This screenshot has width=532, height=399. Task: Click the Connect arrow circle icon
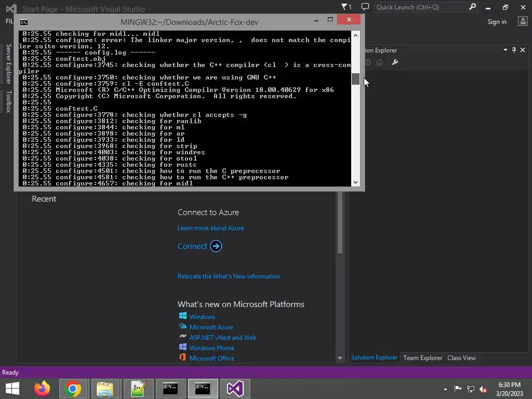pyautogui.click(x=216, y=246)
